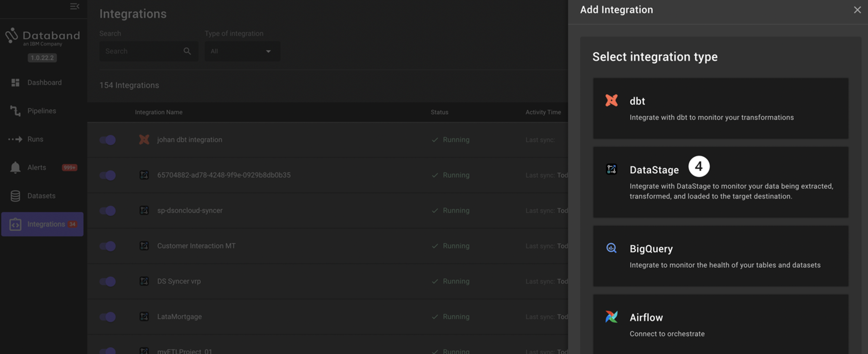Click the Pipelines sidebar icon

pos(15,111)
